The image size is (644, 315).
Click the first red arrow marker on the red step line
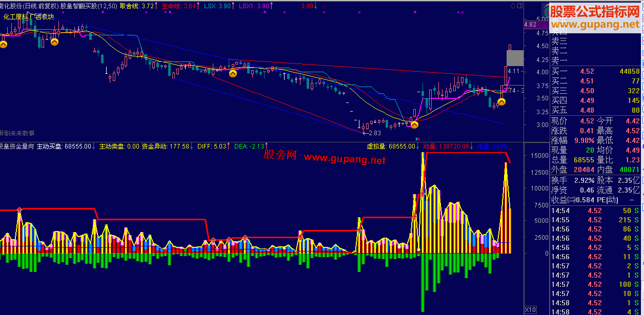click(x=19, y=209)
